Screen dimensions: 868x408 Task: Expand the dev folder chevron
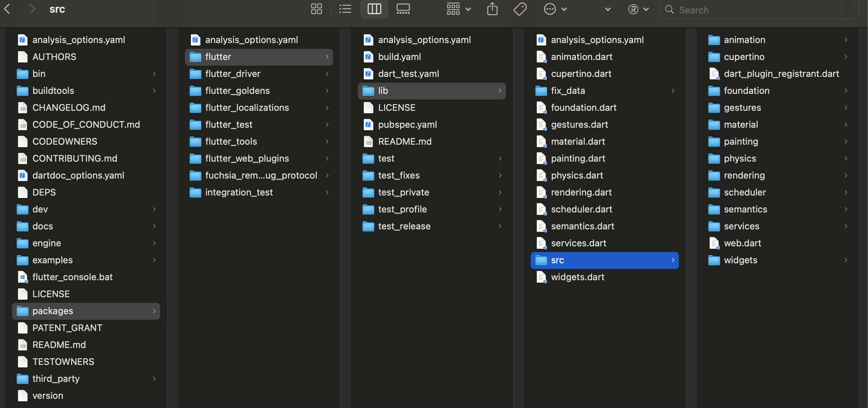click(x=154, y=209)
